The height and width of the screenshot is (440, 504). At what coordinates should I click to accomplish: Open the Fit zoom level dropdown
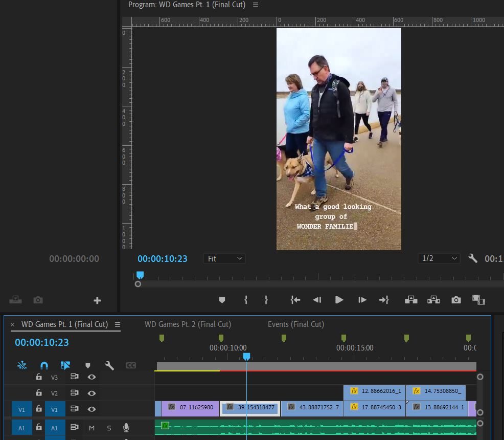pos(224,258)
